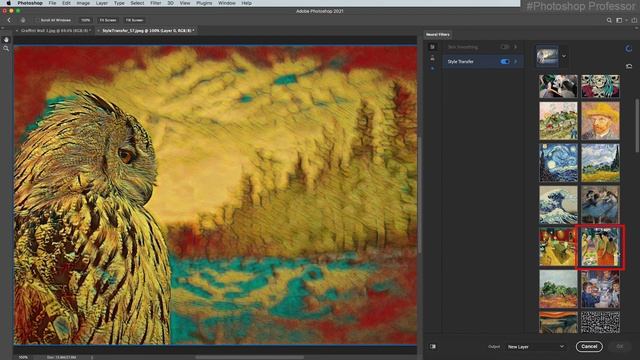This screenshot has height=360, width=640.
Task: Select the Style Transfer filter row
Action: tap(483, 62)
